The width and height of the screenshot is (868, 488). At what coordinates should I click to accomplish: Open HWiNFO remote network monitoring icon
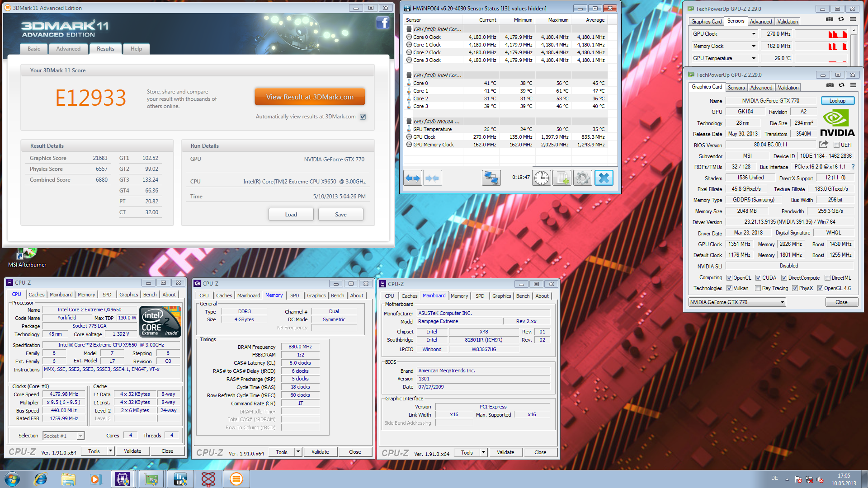click(x=491, y=178)
